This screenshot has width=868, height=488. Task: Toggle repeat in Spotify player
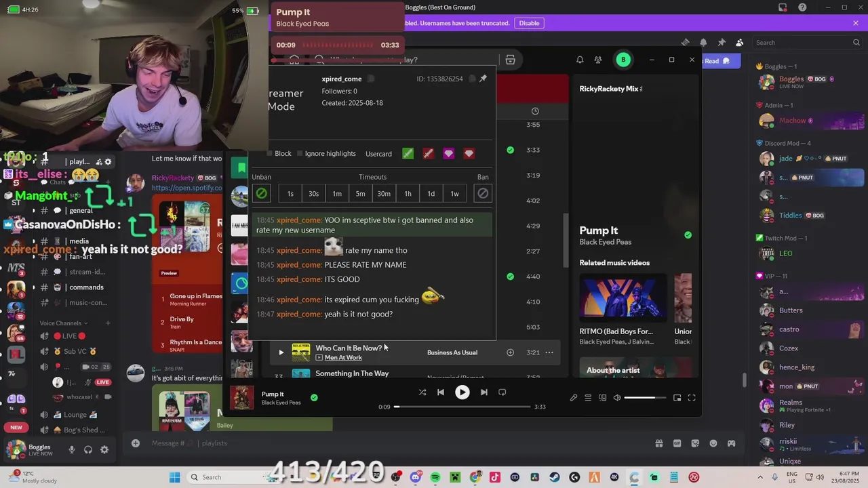pyautogui.click(x=502, y=392)
